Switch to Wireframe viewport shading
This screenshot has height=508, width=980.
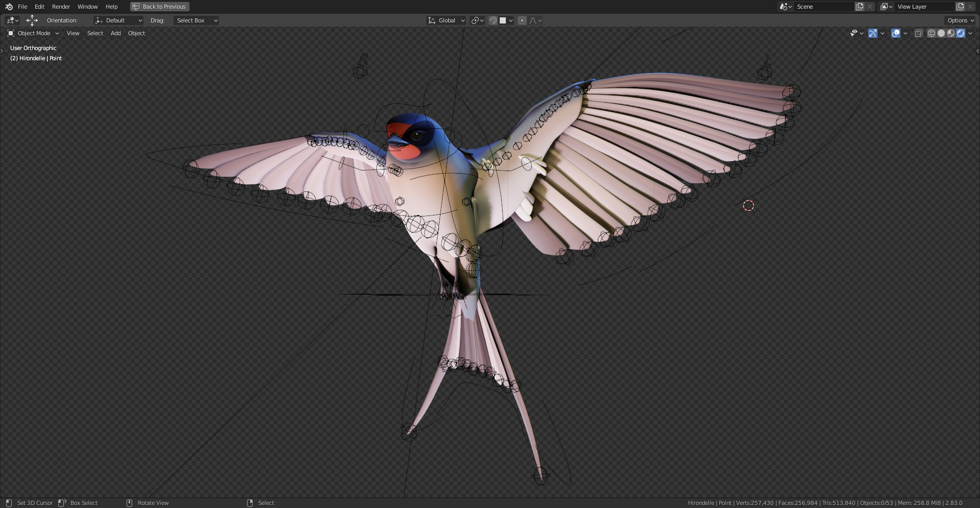(x=932, y=33)
